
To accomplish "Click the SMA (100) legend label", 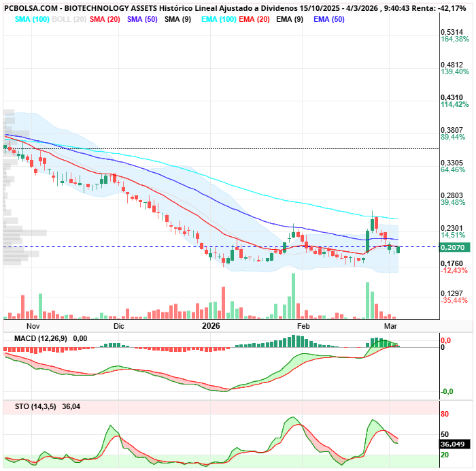I will tap(32, 20).
